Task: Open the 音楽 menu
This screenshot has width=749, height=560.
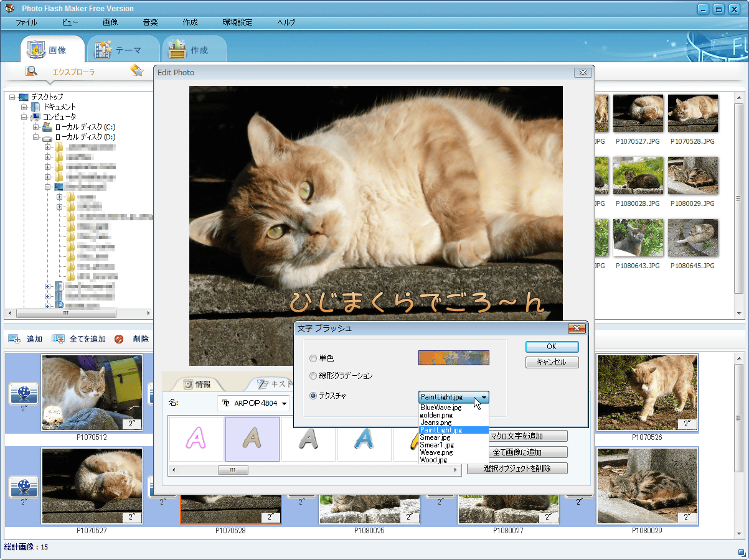Action: (150, 22)
